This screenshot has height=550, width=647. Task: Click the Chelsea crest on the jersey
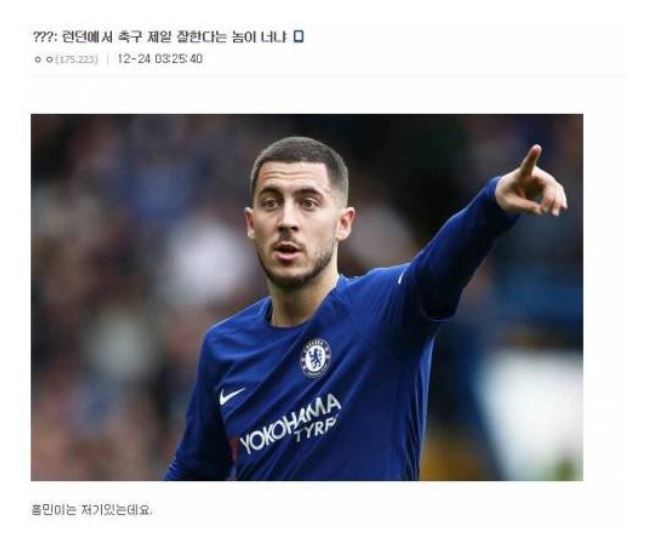point(315,358)
